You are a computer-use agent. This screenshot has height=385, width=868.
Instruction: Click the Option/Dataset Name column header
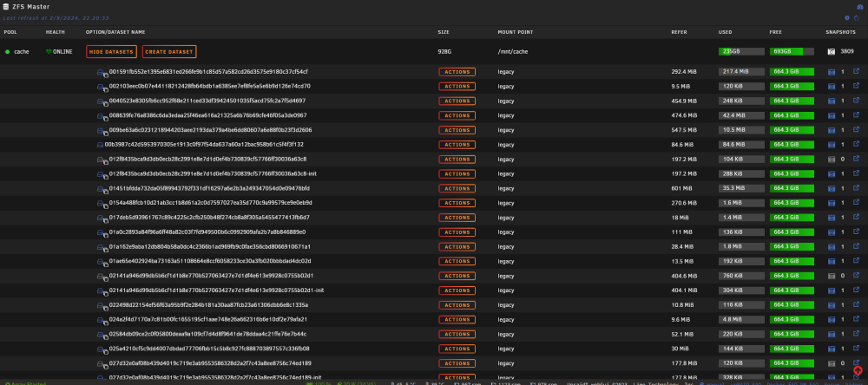[115, 32]
